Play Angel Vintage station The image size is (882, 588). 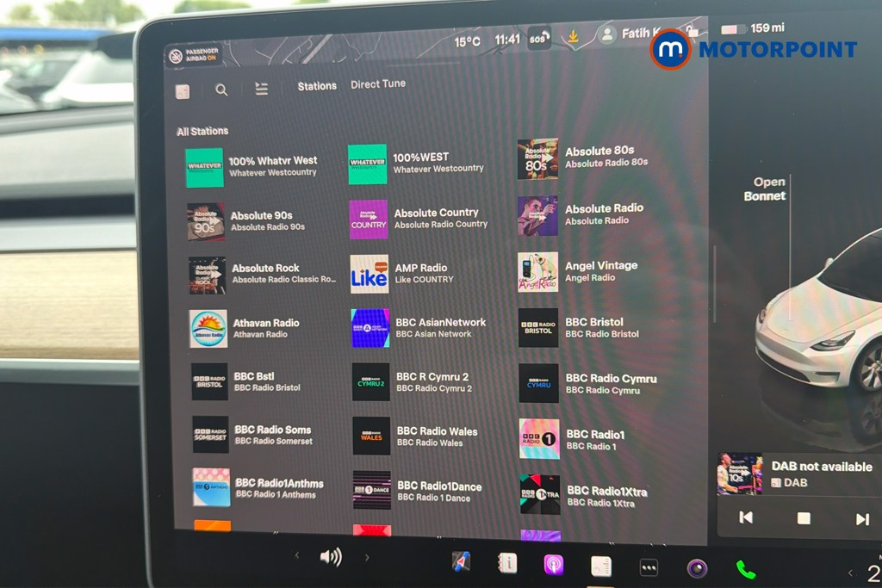pos(578,271)
